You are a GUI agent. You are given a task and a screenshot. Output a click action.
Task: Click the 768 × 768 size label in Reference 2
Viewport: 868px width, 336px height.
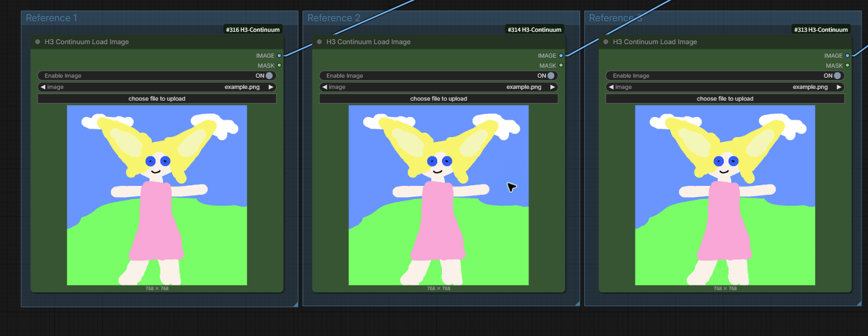pos(438,288)
